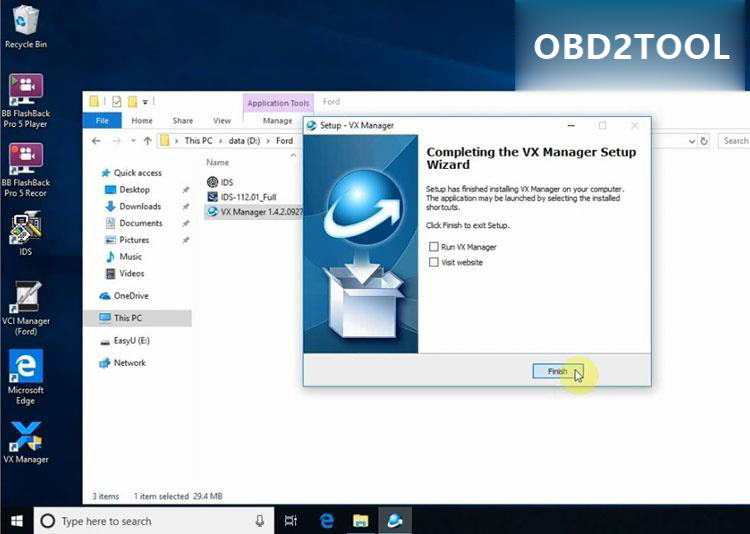This screenshot has width=750, height=534.
Task: Enable the Run VX Manager checkbox
Action: (x=433, y=246)
